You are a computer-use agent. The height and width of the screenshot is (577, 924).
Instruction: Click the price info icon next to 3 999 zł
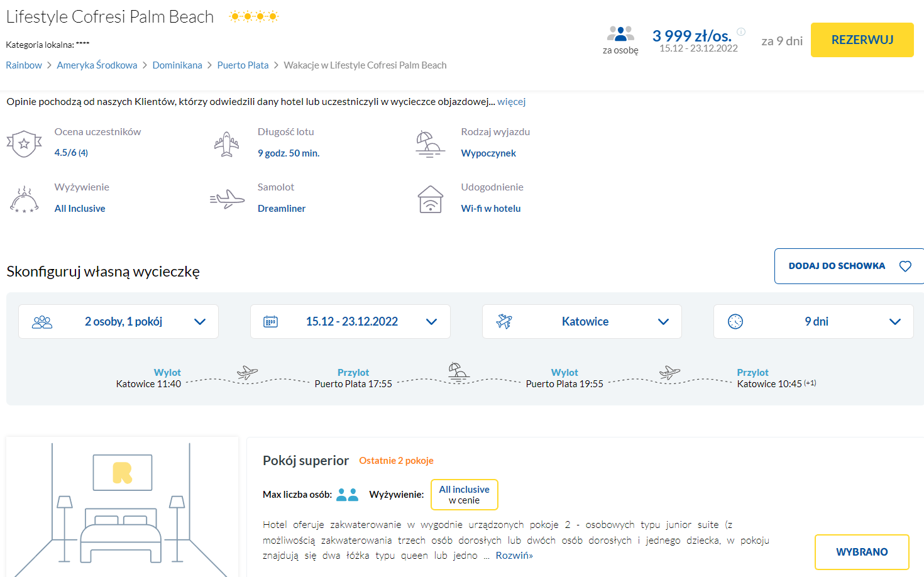741,32
